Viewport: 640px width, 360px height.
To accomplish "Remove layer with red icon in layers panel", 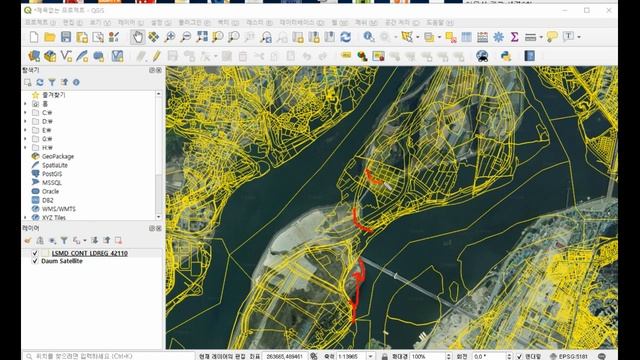I will 118,240.
